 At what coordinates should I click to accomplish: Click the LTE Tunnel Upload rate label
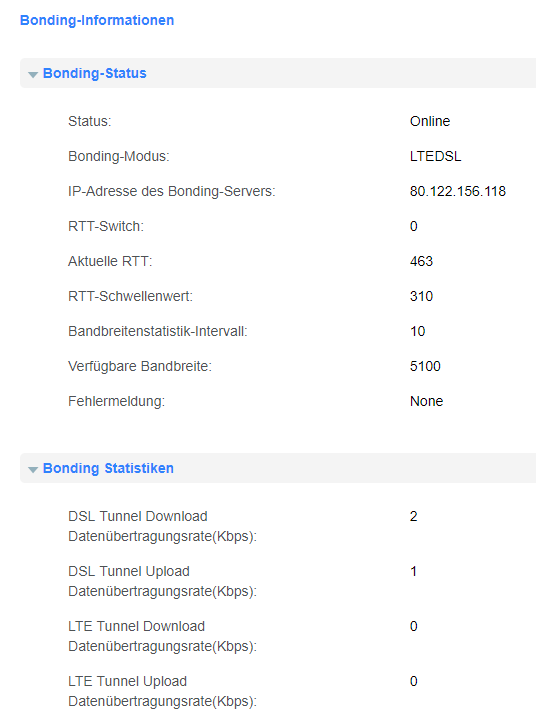point(162,691)
